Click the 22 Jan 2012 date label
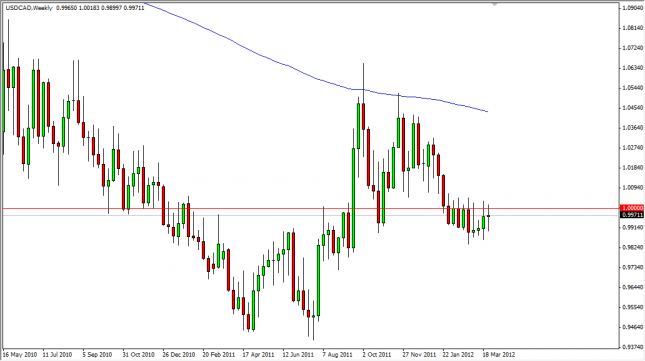The width and height of the screenshot is (645, 361). point(458,354)
